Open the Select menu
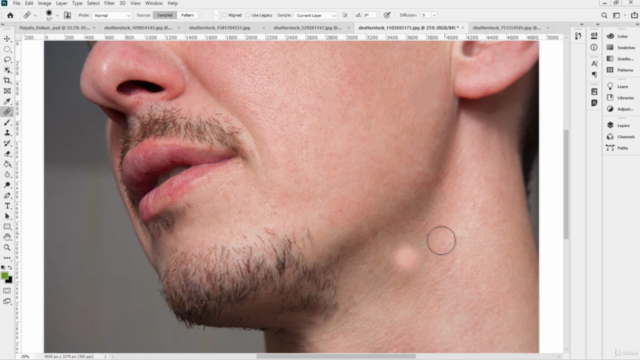This screenshot has width=640, height=360. pyautogui.click(x=93, y=3)
